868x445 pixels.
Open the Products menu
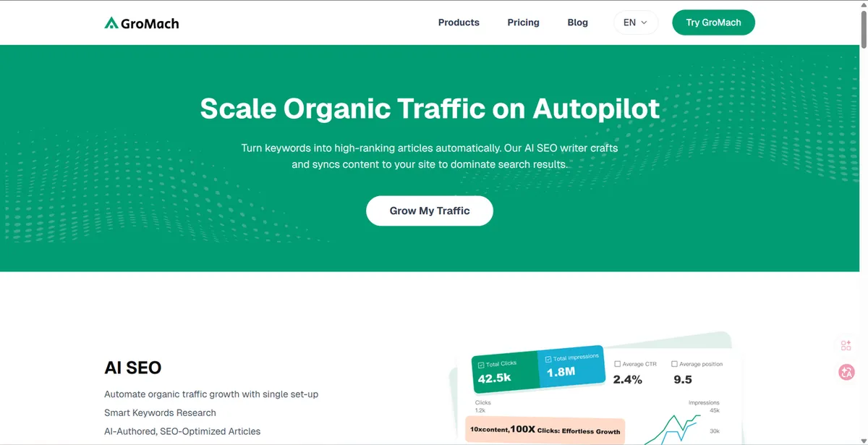(459, 22)
